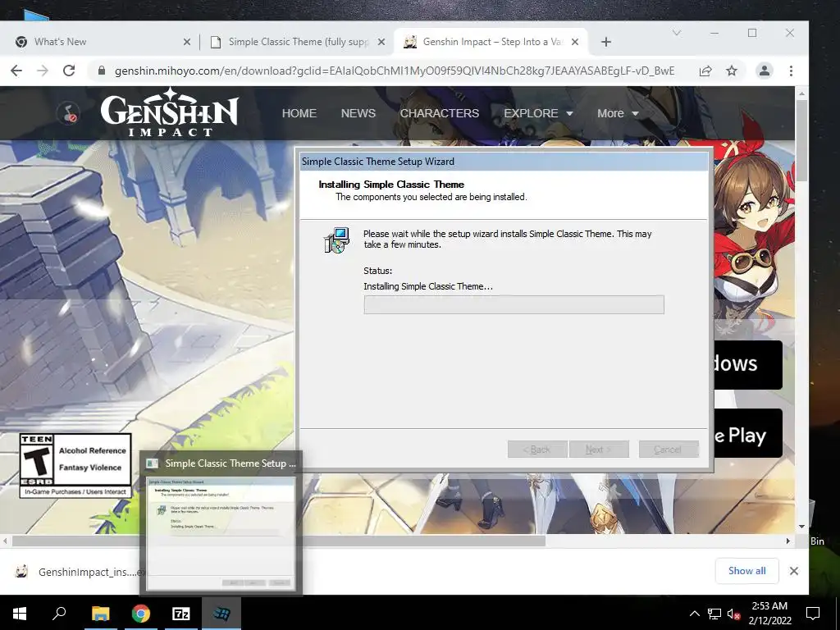Open Chrome's three-dot menu
The height and width of the screenshot is (630, 840).
click(791, 71)
